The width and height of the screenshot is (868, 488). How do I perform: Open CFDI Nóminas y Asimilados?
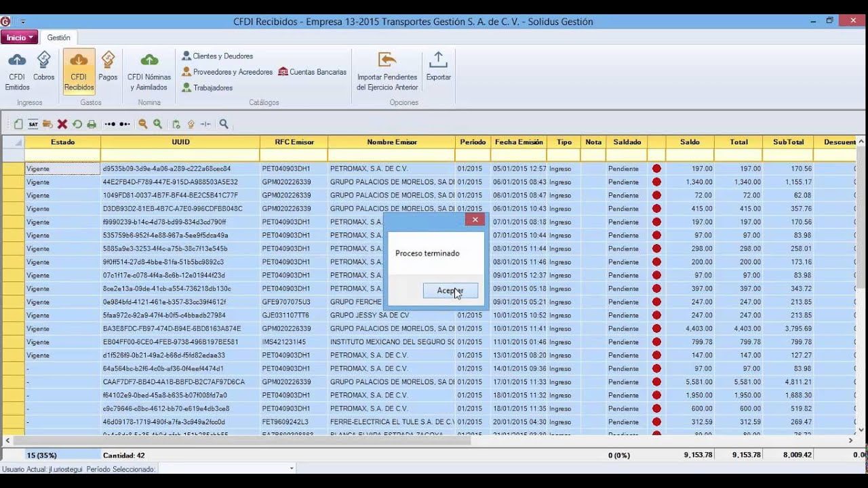click(x=149, y=70)
